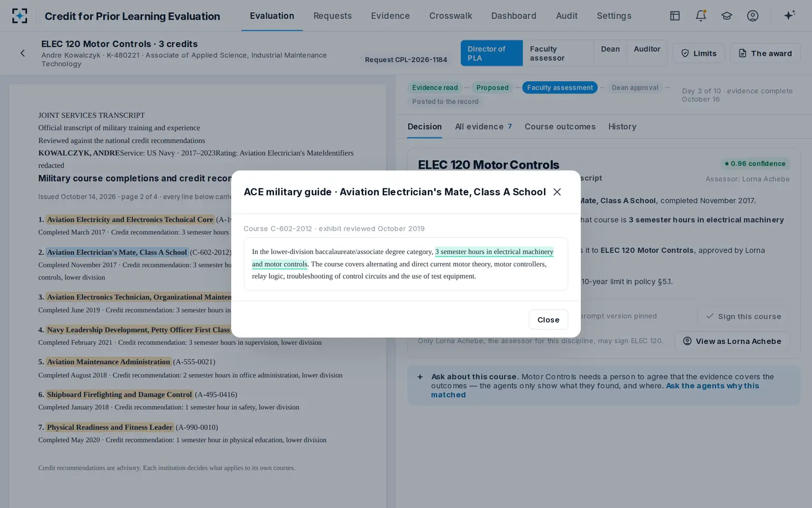
Task: Click Course C-602-2012 exhibit text
Action: 334,229
